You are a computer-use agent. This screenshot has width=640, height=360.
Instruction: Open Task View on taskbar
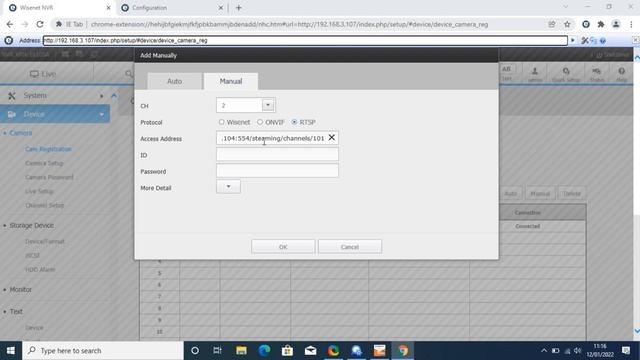click(x=217, y=351)
